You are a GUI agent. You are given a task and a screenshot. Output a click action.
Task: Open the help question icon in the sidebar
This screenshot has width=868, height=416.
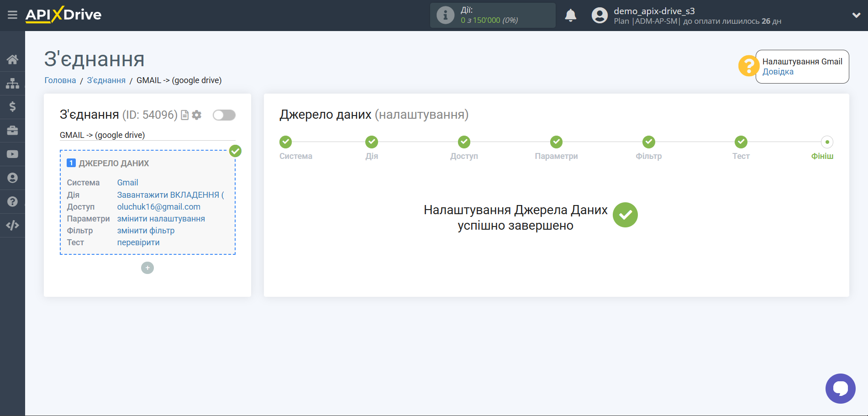click(12, 201)
